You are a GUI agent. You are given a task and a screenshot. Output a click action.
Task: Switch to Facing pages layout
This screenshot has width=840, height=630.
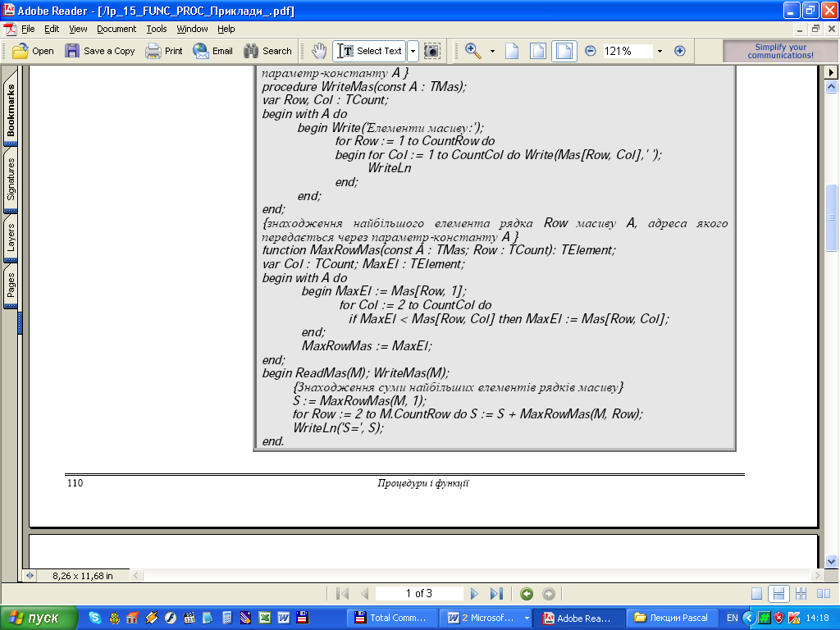tap(824, 594)
